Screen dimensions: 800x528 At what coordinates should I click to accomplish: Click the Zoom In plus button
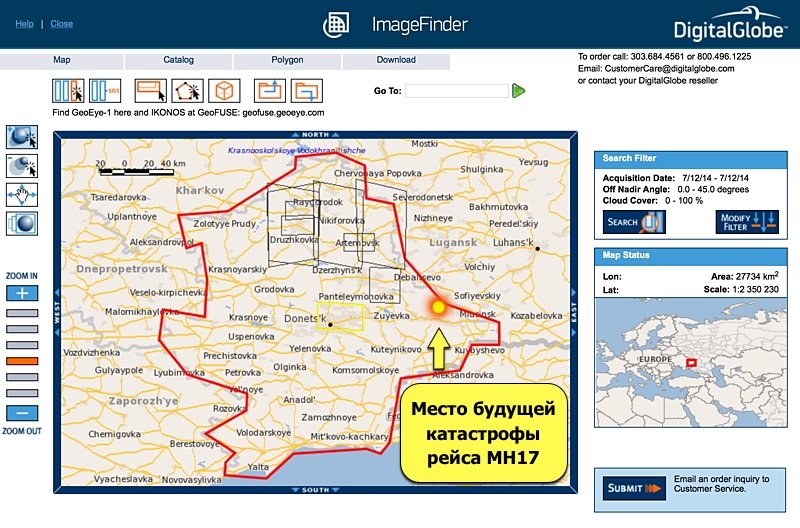[x=22, y=293]
